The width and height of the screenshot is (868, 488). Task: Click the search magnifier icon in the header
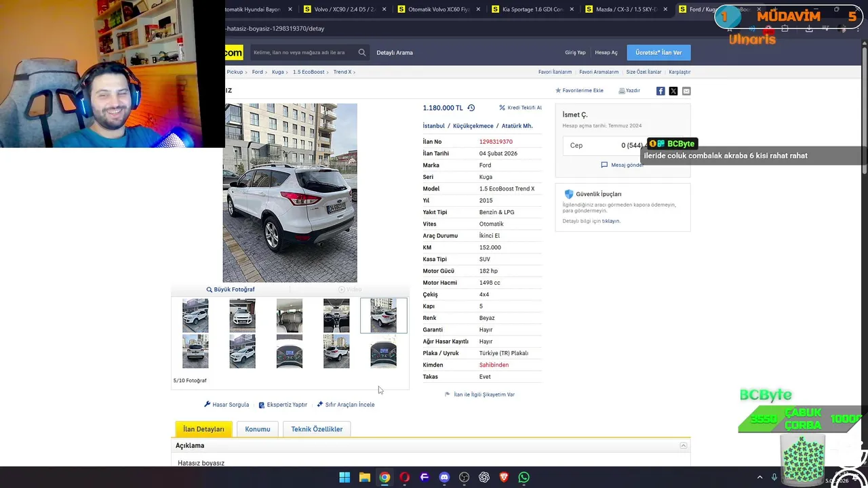tap(362, 52)
